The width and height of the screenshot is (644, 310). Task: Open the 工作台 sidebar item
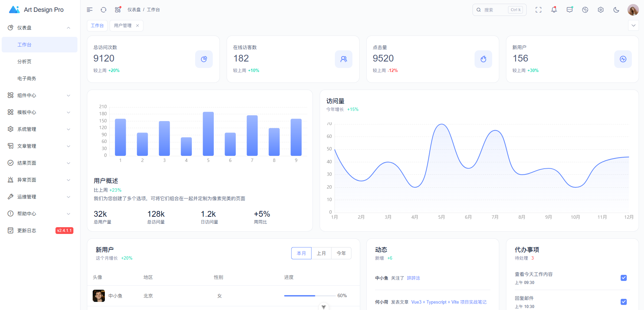coord(40,45)
